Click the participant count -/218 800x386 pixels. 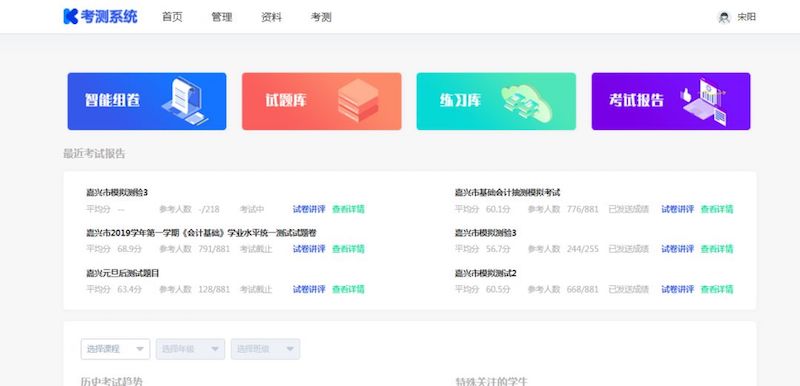[x=209, y=209]
